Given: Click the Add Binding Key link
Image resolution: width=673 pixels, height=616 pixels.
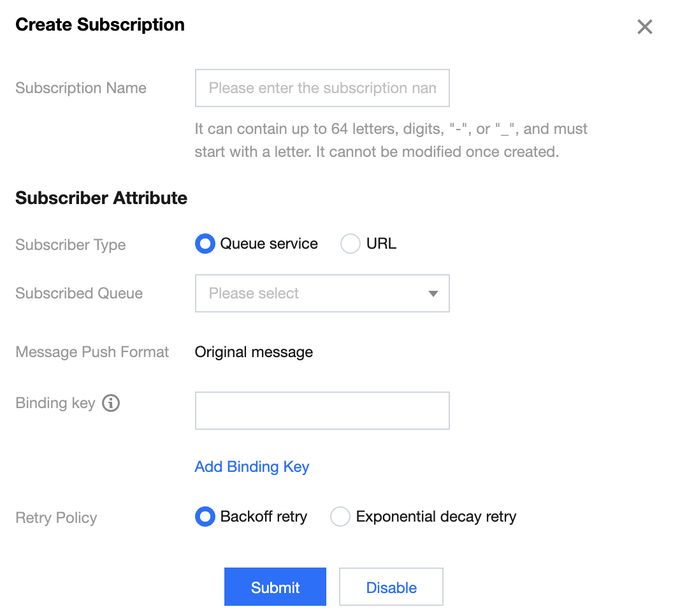Looking at the screenshot, I should pyautogui.click(x=252, y=467).
